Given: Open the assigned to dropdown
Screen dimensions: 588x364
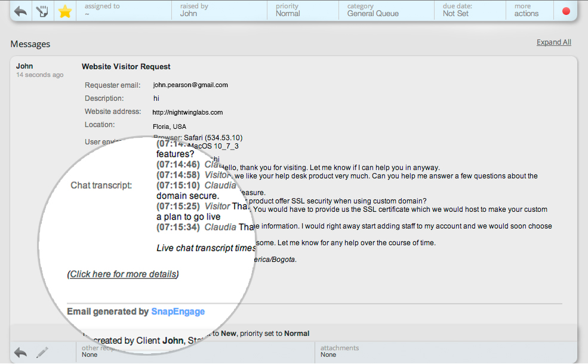Looking at the screenshot, I should click(124, 10).
